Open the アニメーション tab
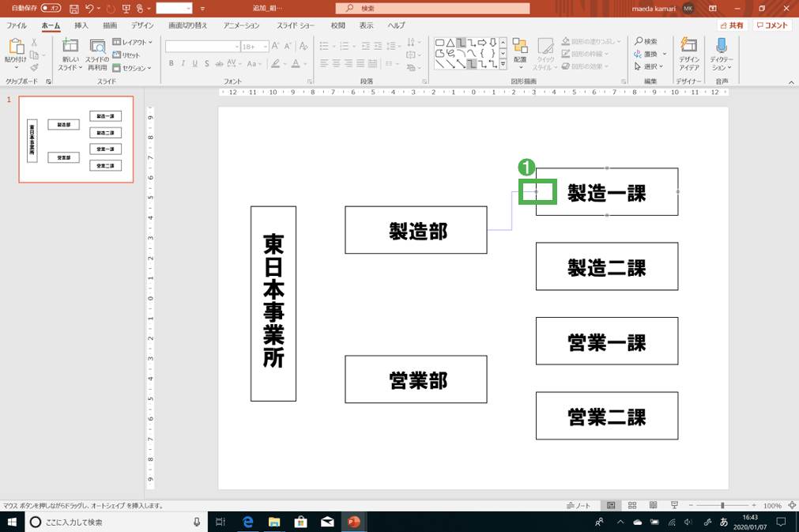Viewport: 799px width, 532px height. point(242,25)
